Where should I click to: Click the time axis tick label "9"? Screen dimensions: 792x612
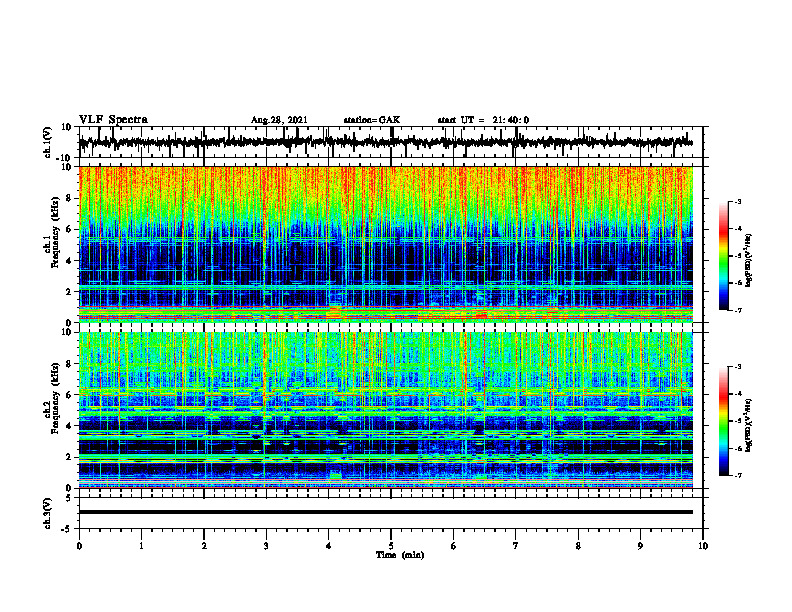pyautogui.click(x=640, y=546)
